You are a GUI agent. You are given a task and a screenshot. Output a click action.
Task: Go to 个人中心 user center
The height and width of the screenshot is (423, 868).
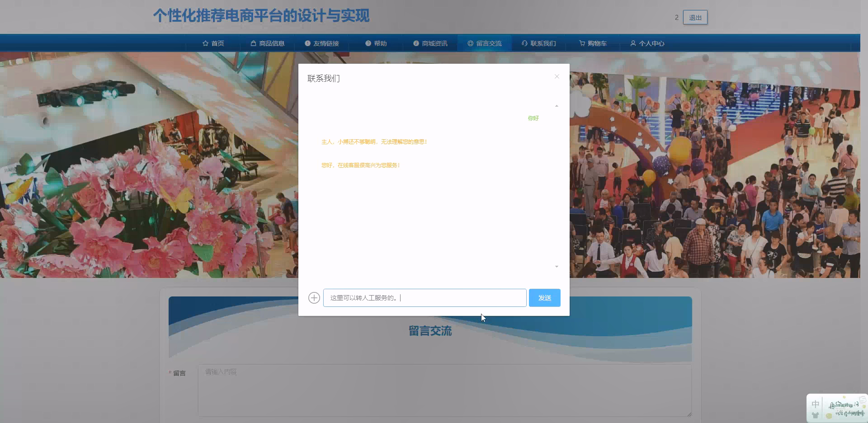[647, 43]
